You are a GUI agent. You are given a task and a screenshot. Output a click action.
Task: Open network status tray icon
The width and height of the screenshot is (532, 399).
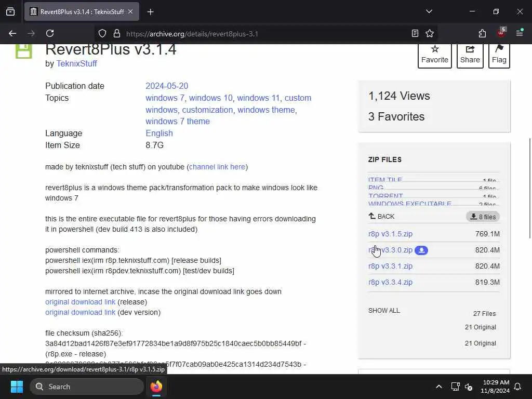coord(455,387)
